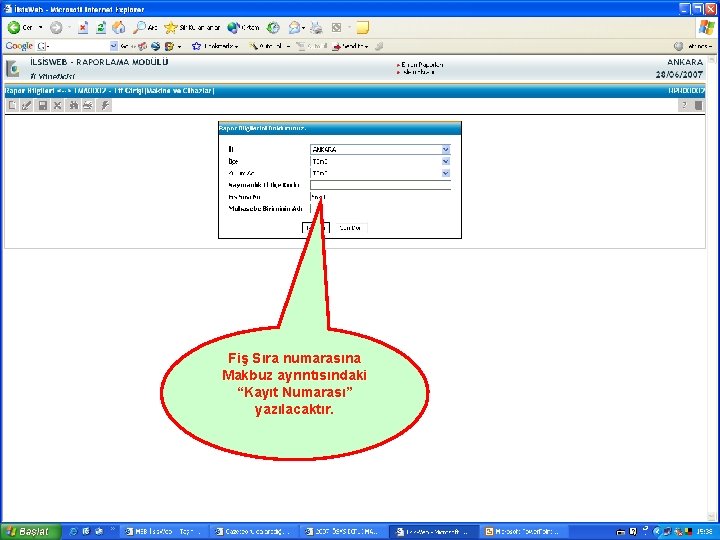Image resolution: width=720 pixels, height=540 pixels.
Task: Open the Search magnifier in IE toolbar
Action: 139,28
